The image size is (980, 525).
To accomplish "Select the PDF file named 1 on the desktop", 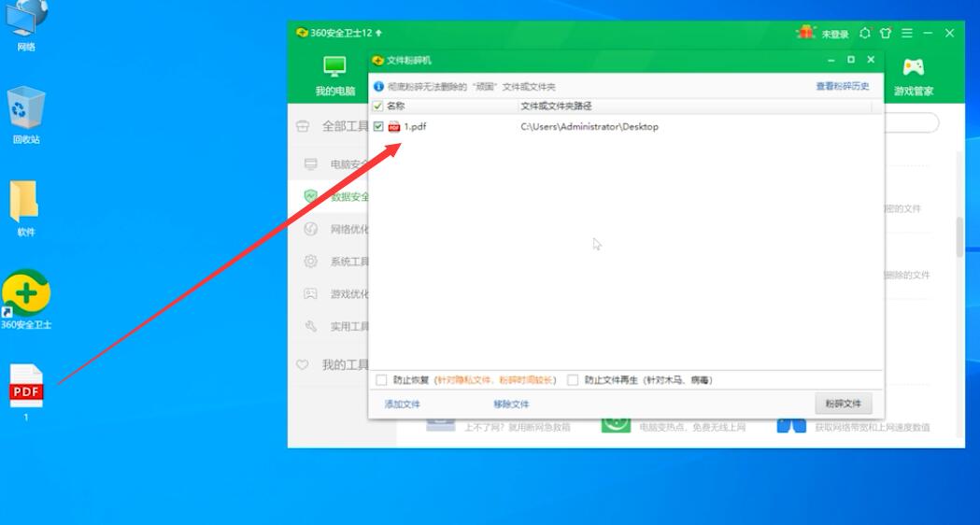I will coord(25,391).
